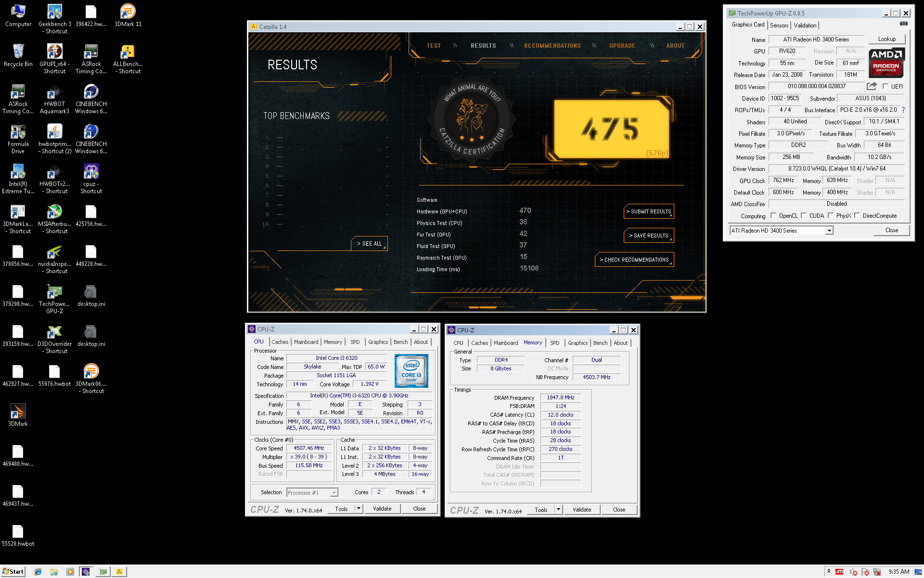Click the Start button
The height and width of the screenshot is (578, 924).
pyautogui.click(x=13, y=572)
